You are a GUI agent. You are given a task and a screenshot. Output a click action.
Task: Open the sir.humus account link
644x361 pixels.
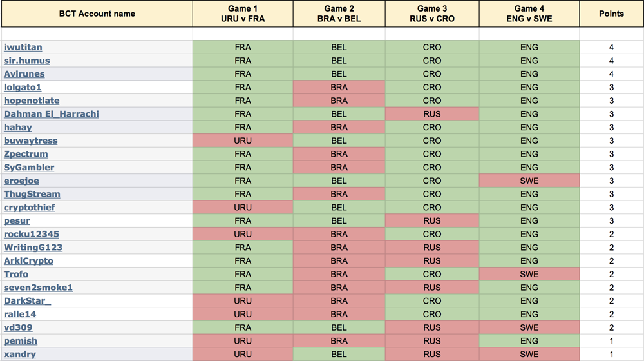(x=26, y=61)
